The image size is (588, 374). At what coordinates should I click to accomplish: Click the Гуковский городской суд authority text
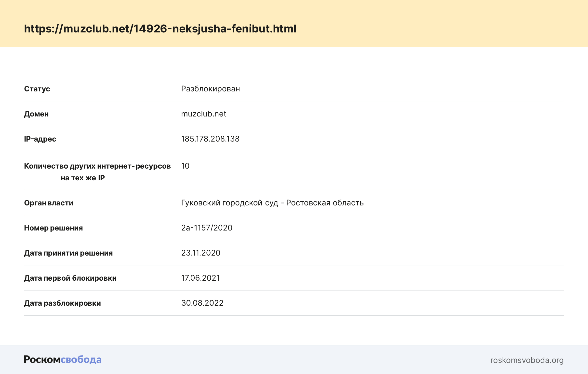[x=272, y=203]
